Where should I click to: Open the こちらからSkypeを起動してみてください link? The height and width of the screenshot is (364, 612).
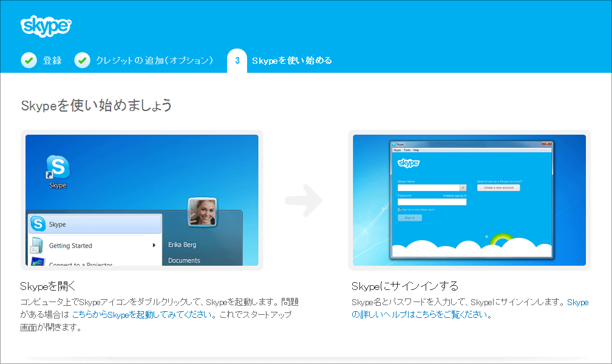(x=141, y=314)
